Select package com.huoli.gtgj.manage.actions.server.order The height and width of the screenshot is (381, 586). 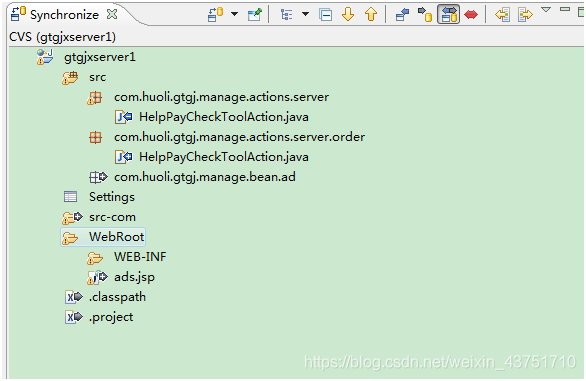tap(239, 137)
